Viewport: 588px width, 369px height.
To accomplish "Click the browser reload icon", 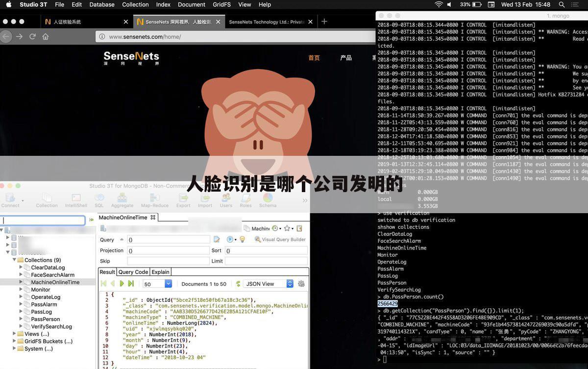I will pyautogui.click(x=32, y=36).
